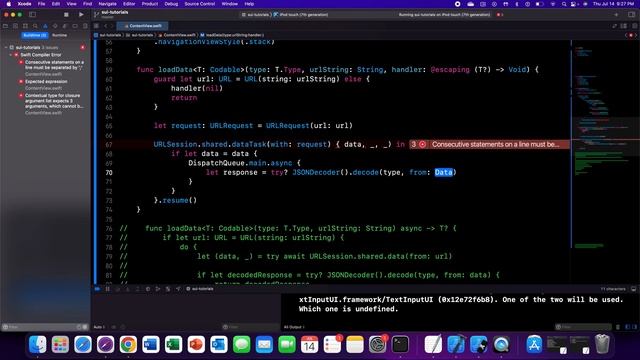Open the ContentView.swift editor tab

click(142, 26)
